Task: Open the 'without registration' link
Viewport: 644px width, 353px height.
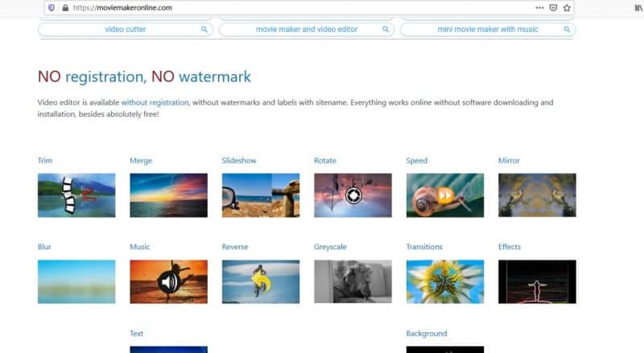Action: pos(155,103)
